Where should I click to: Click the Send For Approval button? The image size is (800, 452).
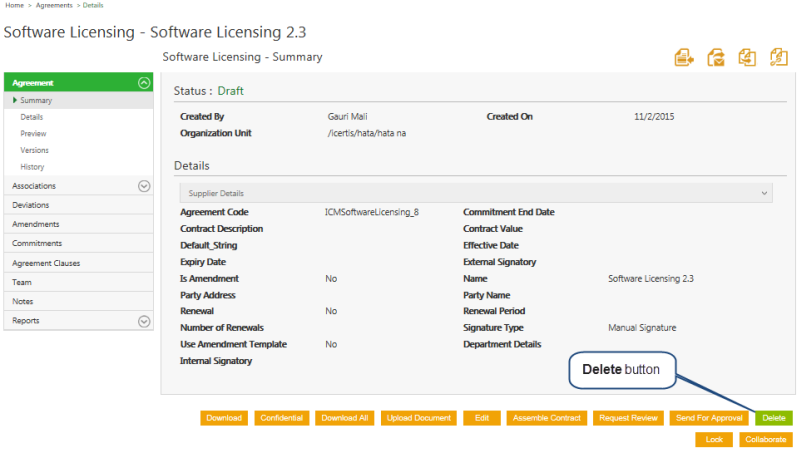[709, 418]
